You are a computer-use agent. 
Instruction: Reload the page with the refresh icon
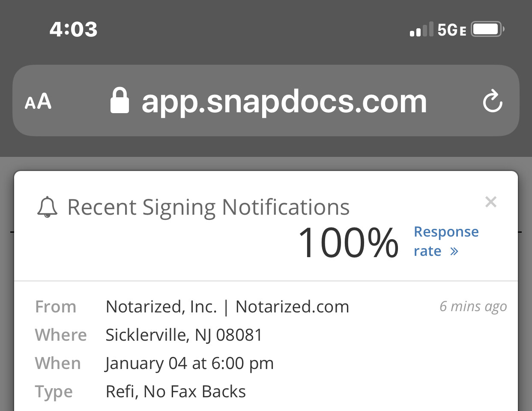492,101
